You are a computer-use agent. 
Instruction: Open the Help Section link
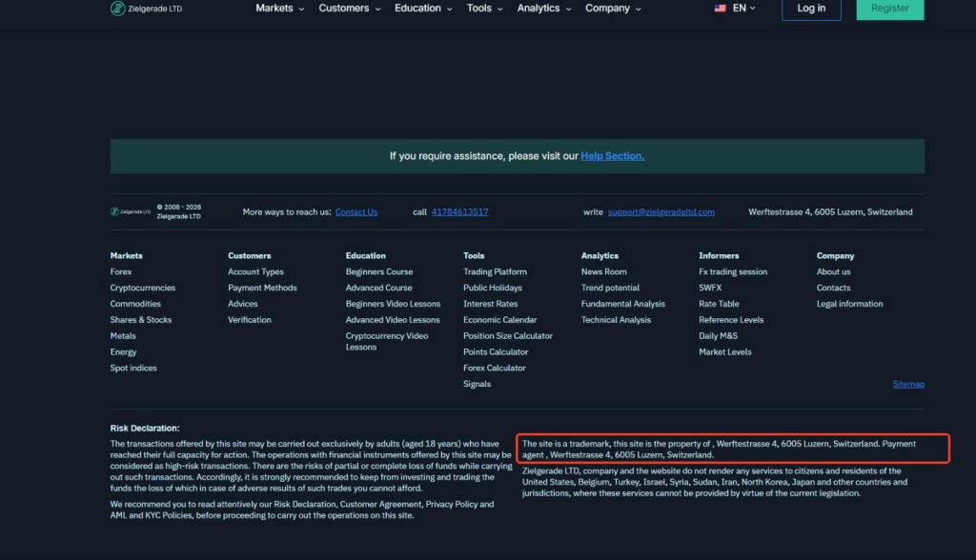tap(613, 156)
